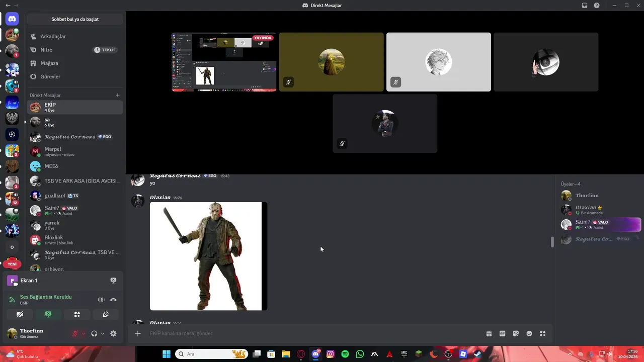Unmute the microphone

click(x=75, y=333)
